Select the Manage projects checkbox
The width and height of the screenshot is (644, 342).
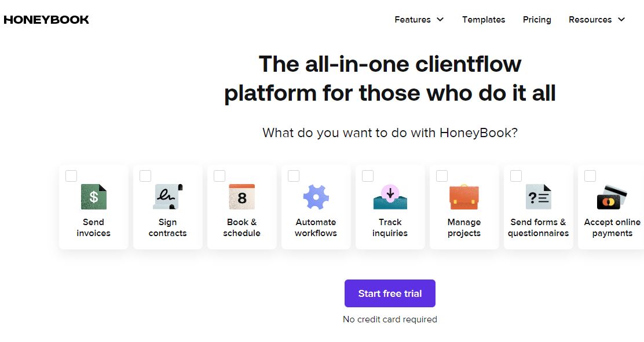coord(442,176)
